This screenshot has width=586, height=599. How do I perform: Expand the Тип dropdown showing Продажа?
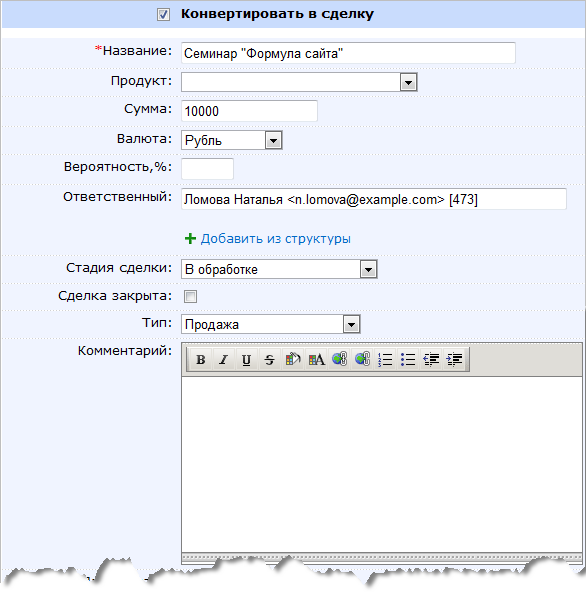(270, 324)
